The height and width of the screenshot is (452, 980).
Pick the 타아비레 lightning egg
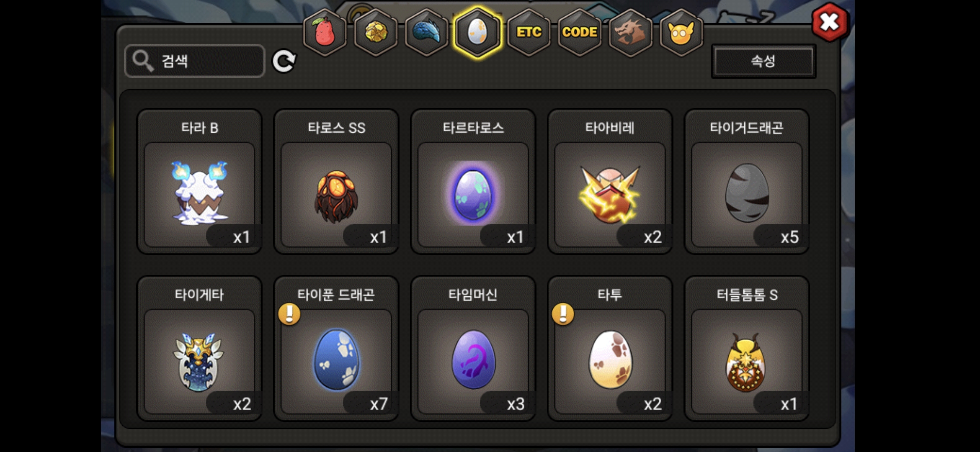click(x=610, y=182)
